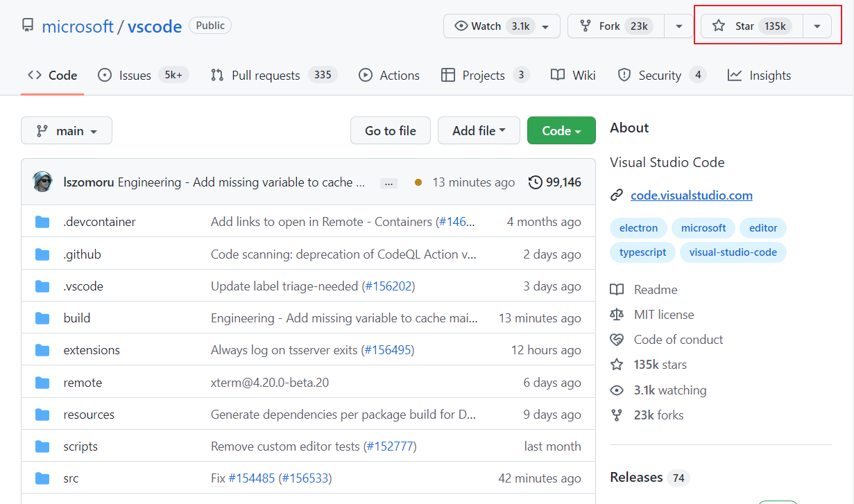This screenshot has height=504, width=854.
Task: Open the Projects tab
Action: 485,76
